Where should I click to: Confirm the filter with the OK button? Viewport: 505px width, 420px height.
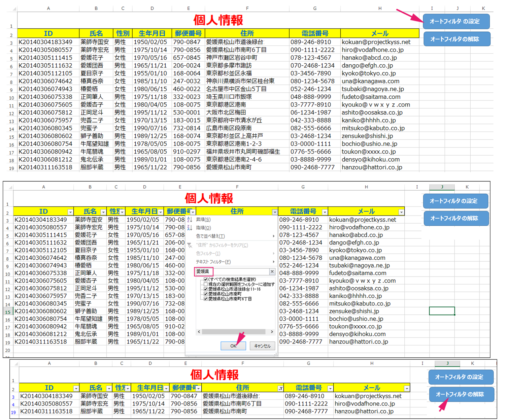(x=233, y=346)
